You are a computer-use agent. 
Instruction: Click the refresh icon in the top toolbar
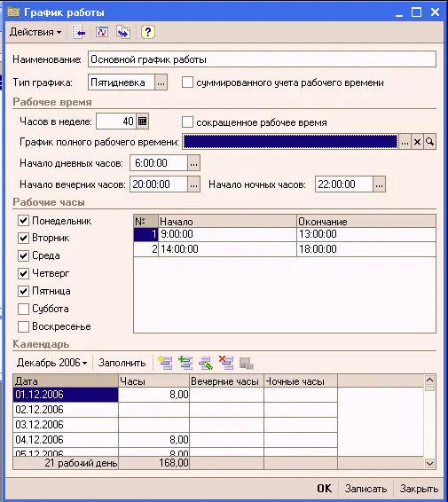pos(102,32)
